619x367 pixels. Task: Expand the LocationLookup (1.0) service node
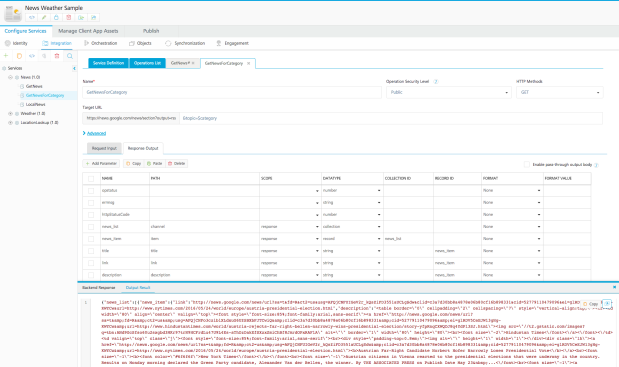click(10, 123)
